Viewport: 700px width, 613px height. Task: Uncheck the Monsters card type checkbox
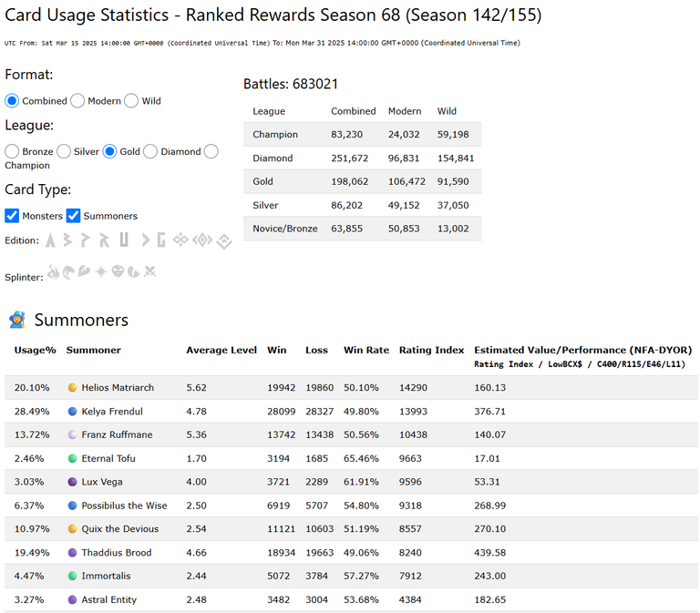tap(12, 216)
